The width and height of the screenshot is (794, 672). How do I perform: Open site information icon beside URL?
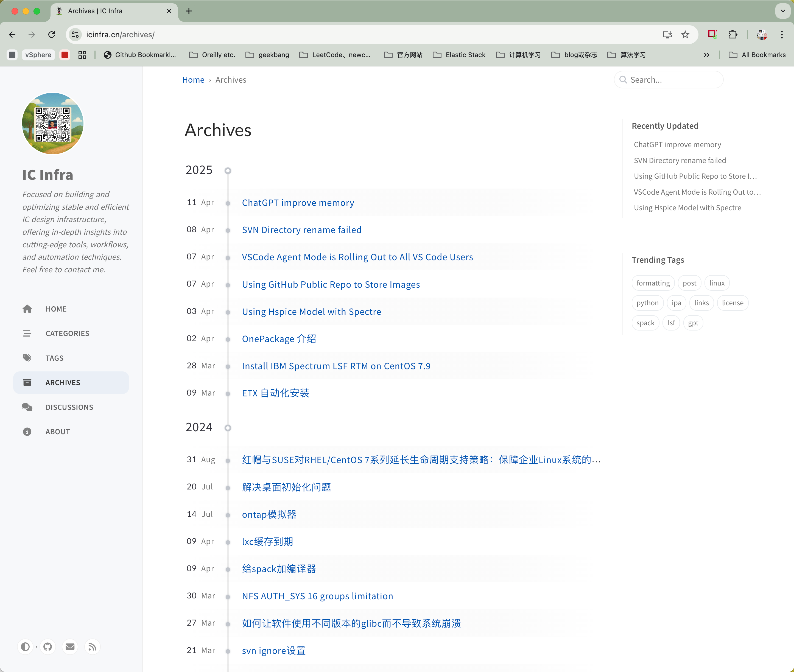76,35
